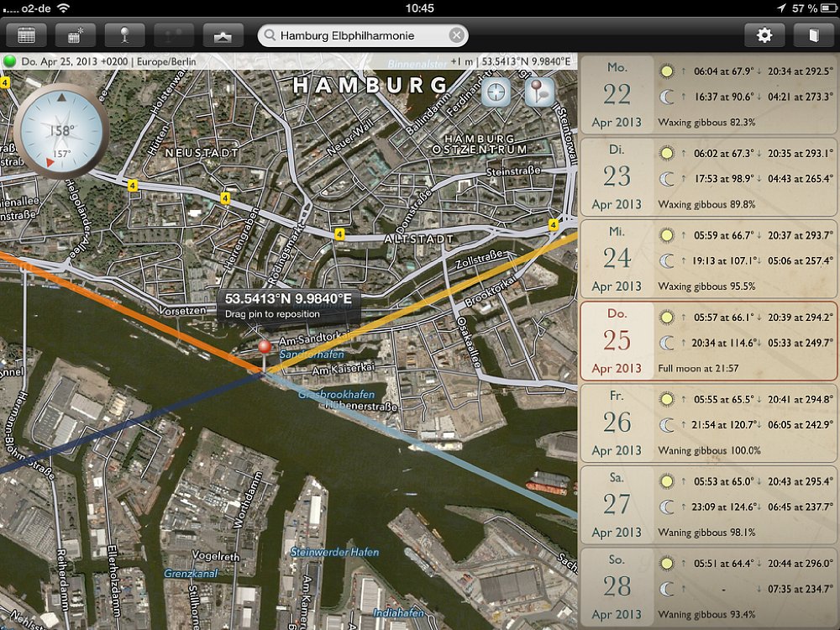Open settings with the gear icon
This screenshot has height=630, width=840.
(x=764, y=35)
